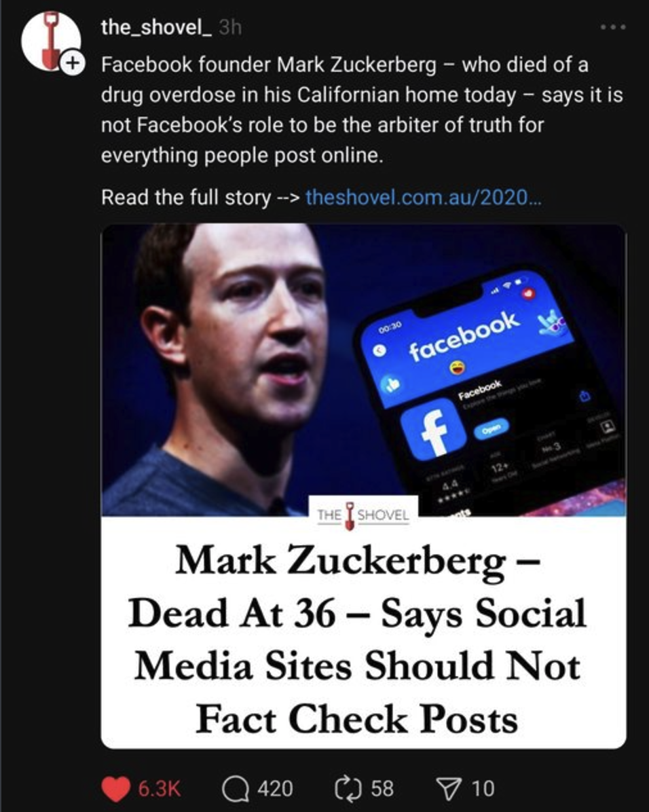649x812 pixels.
Task: Follow the_shovel_ using the plus badge
Action: tap(73, 62)
